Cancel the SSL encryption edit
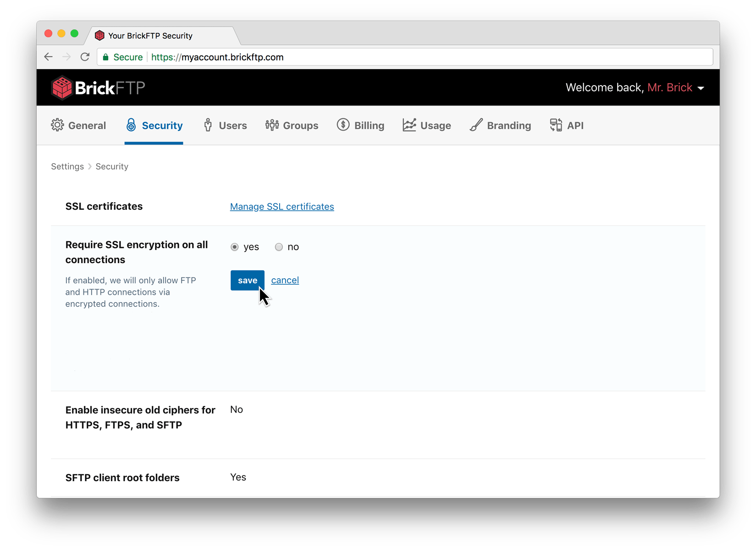Screen dimensions: 756x550 point(285,280)
